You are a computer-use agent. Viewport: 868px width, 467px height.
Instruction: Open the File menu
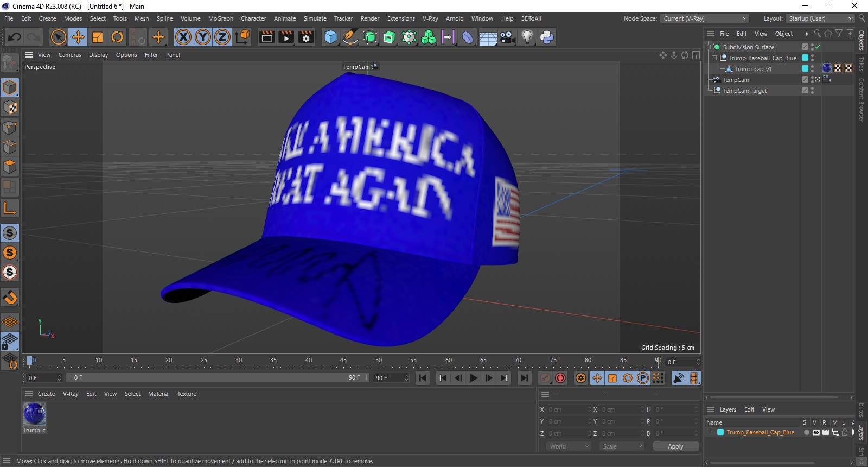coord(9,18)
